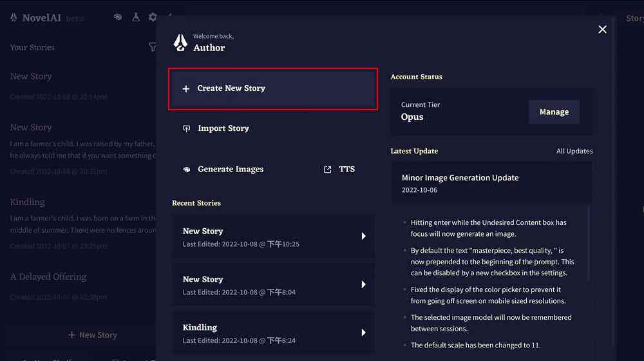
Task: Open settings gear icon in sidebar
Action: pyautogui.click(x=153, y=17)
